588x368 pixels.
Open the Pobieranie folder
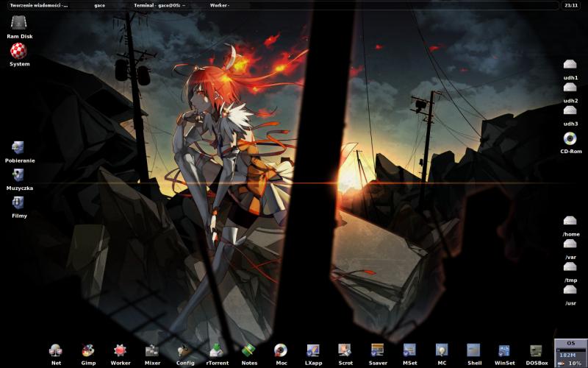pos(19,147)
